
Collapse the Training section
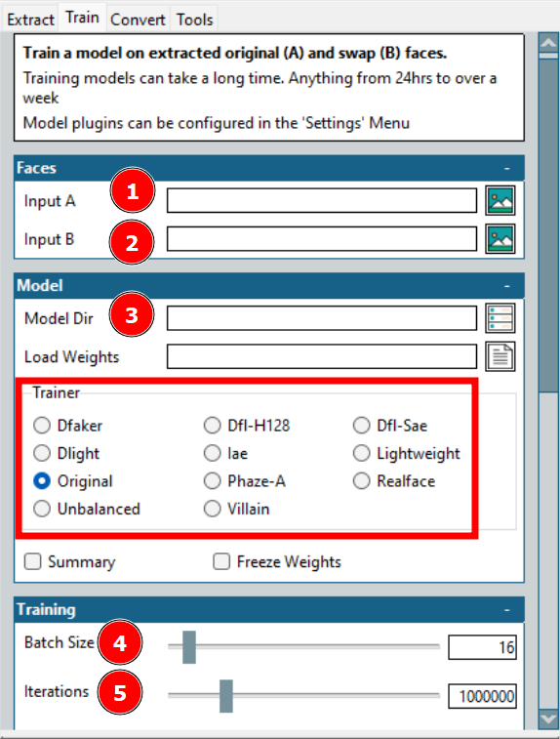pyautogui.click(x=507, y=610)
